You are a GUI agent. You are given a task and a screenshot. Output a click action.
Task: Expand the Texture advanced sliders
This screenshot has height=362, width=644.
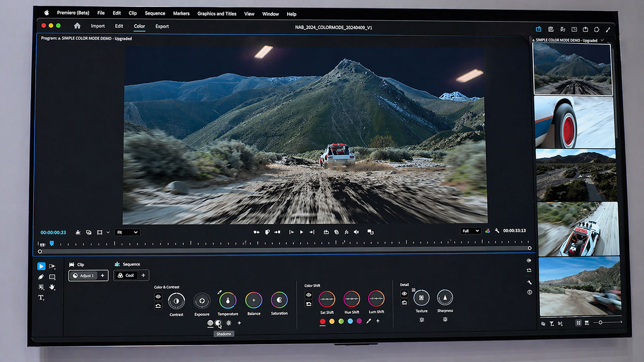[422, 320]
